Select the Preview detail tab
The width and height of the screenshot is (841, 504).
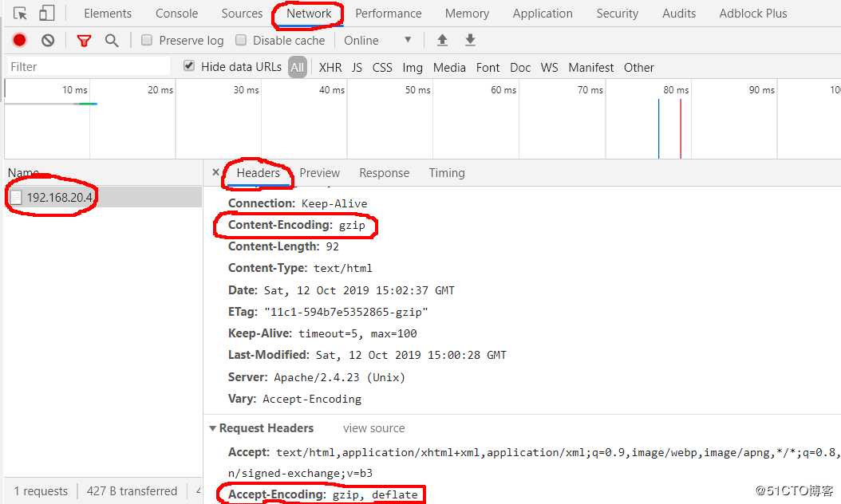point(320,172)
